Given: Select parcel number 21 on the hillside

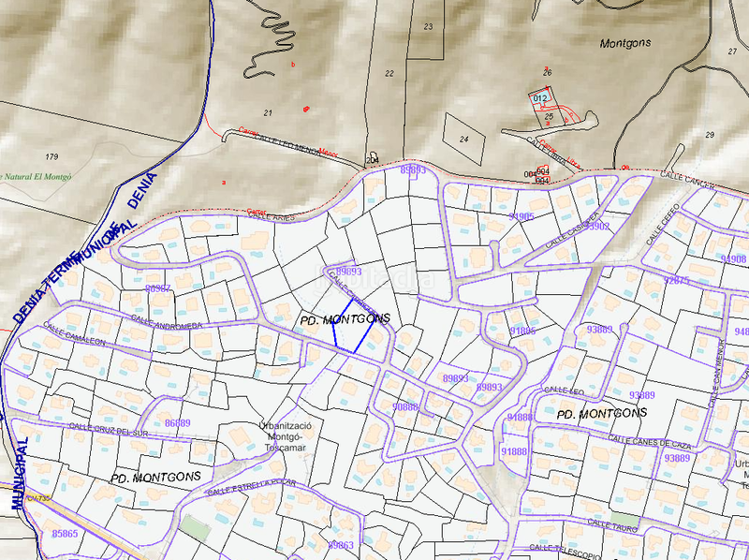Looking at the screenshot, I should (268, 113).
